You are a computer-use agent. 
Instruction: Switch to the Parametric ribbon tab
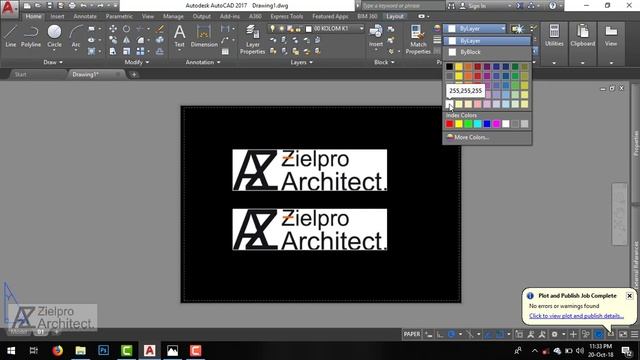[x=119, y=16]
